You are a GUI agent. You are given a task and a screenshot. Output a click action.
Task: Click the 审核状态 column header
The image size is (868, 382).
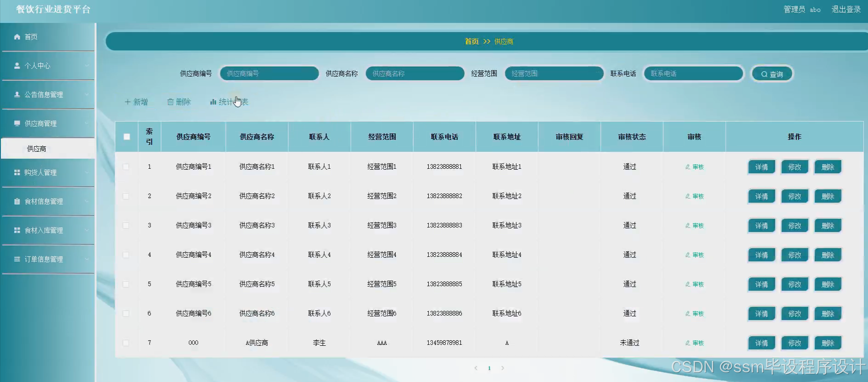[x=632, y=137]
